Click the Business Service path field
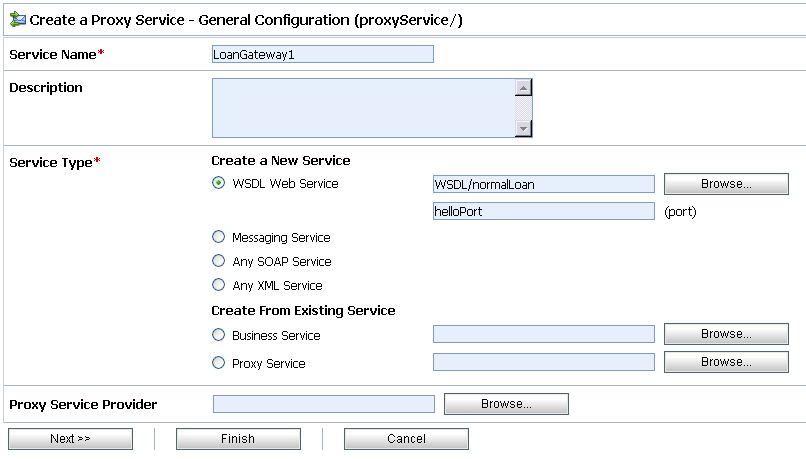Screen dimensions: 806x459 coord(544,334)
